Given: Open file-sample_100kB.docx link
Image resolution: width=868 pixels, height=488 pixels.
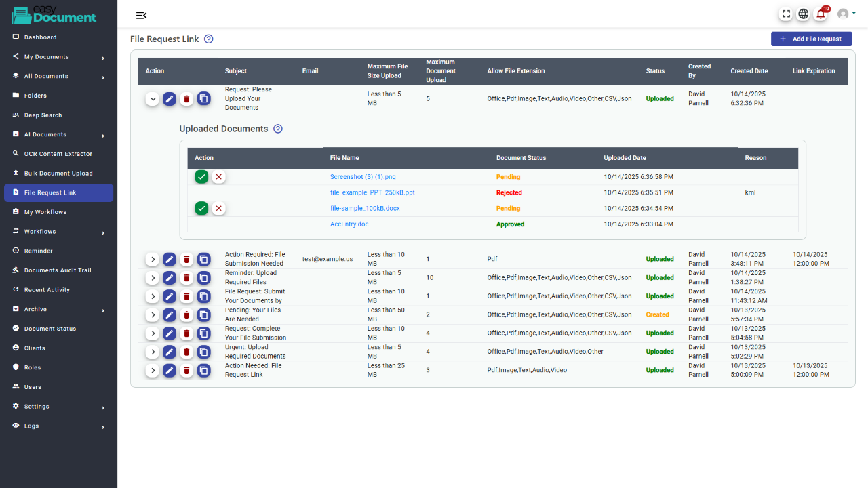Looking at the screenshot, I should point(365,208).
